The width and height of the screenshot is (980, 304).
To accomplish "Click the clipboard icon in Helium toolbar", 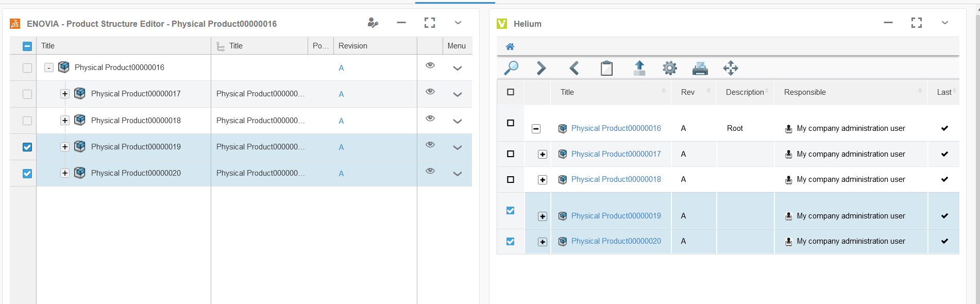I will pyautogui.click(x=606, y=68).
